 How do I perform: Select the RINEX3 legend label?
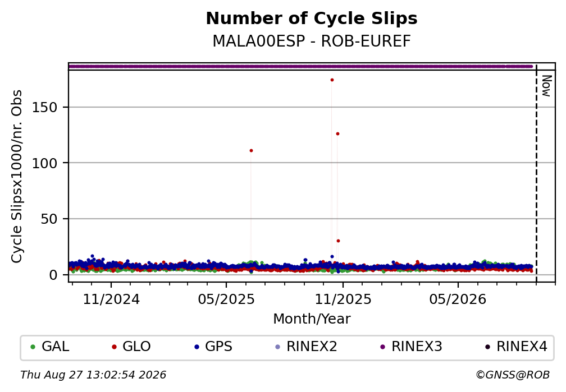coord(417,347)
